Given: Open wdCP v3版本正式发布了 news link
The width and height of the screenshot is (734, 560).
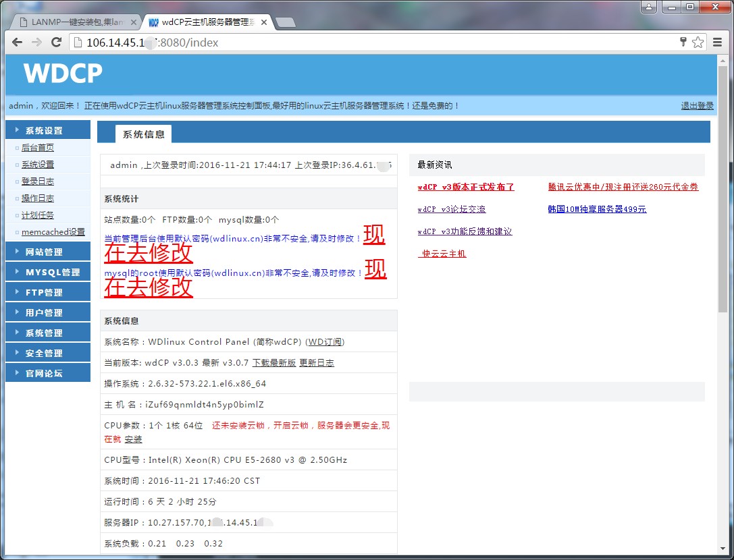Looking at the screenshot, I should click(x=466, y=187).
